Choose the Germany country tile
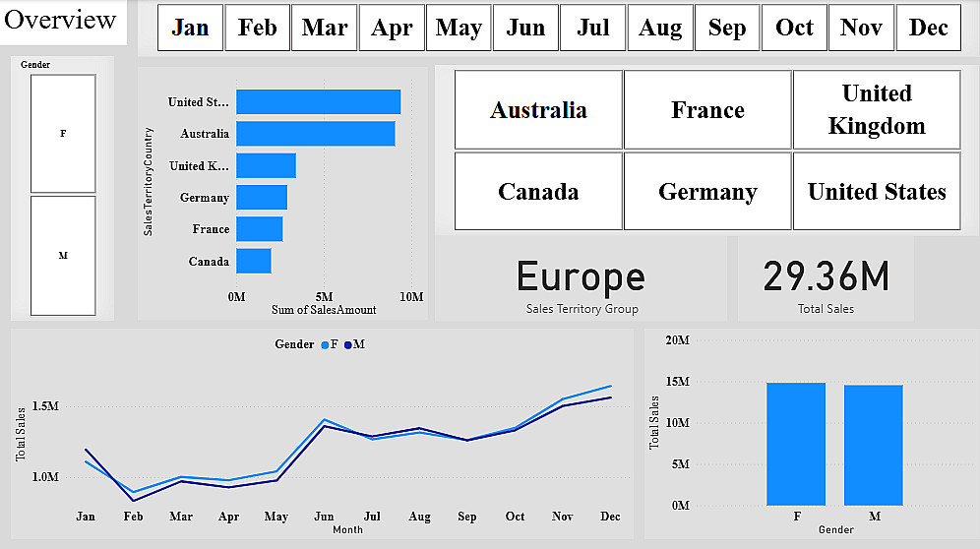This screenshot has width=980, height=549. [707, 191]
